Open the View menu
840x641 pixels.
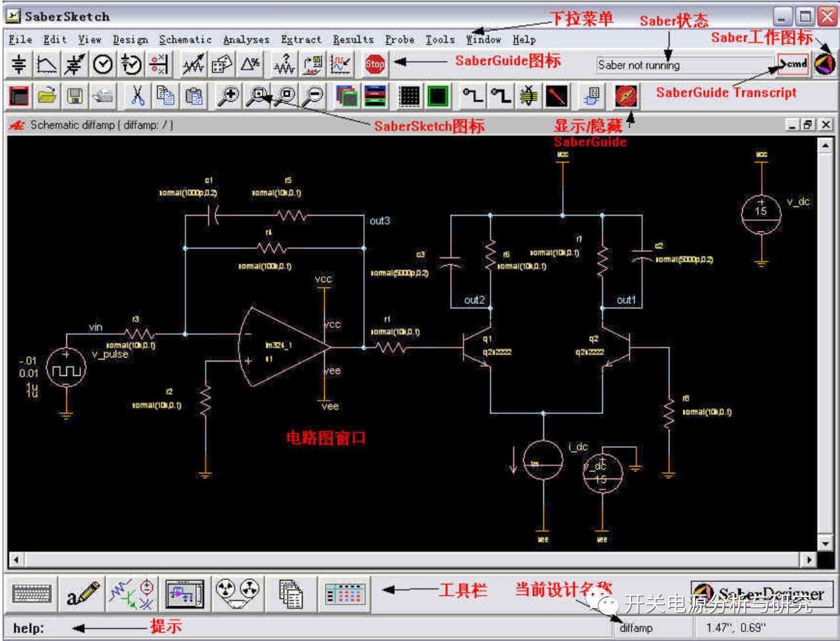point(90,39)
